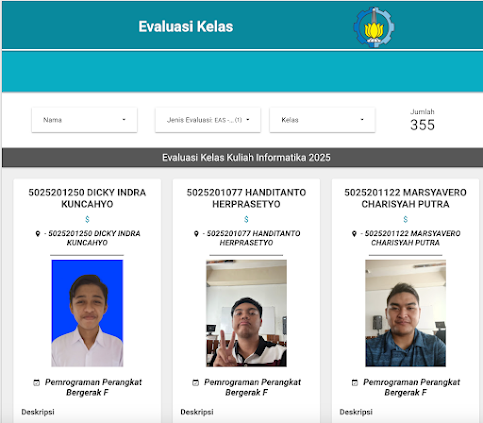Open the Kelas filter dropdown
This screenshot has width=483, height=423.
coord(322,120)
